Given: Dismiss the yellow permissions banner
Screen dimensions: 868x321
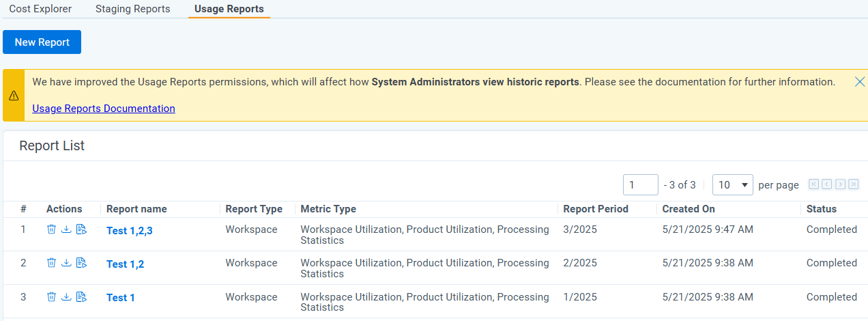Looking at the screenshot, I should tap(860, 82).
